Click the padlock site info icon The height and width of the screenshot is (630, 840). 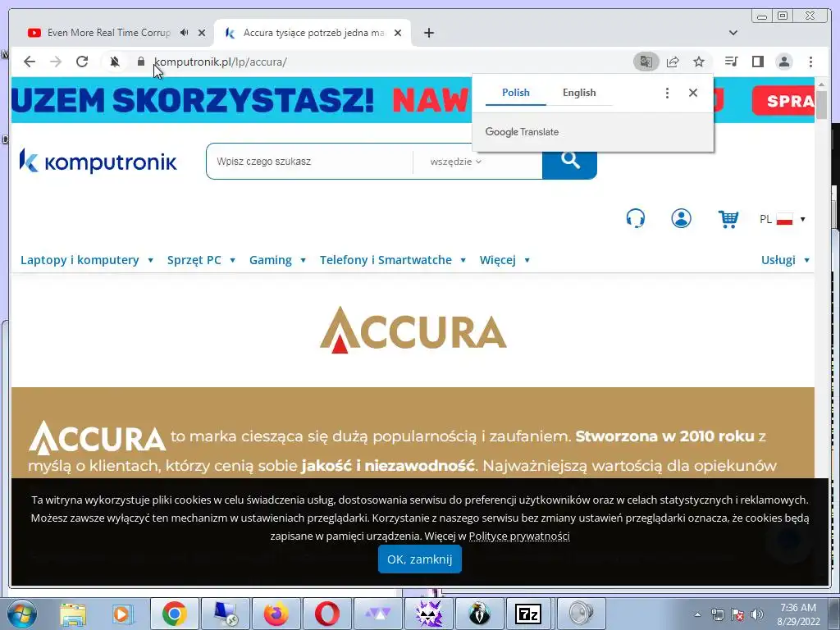pos(141,62)
